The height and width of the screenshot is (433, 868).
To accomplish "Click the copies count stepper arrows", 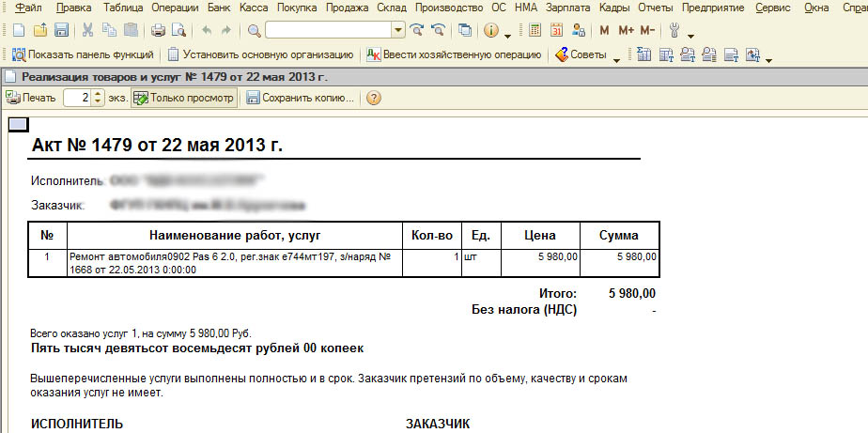I will (x=98, y=98).
